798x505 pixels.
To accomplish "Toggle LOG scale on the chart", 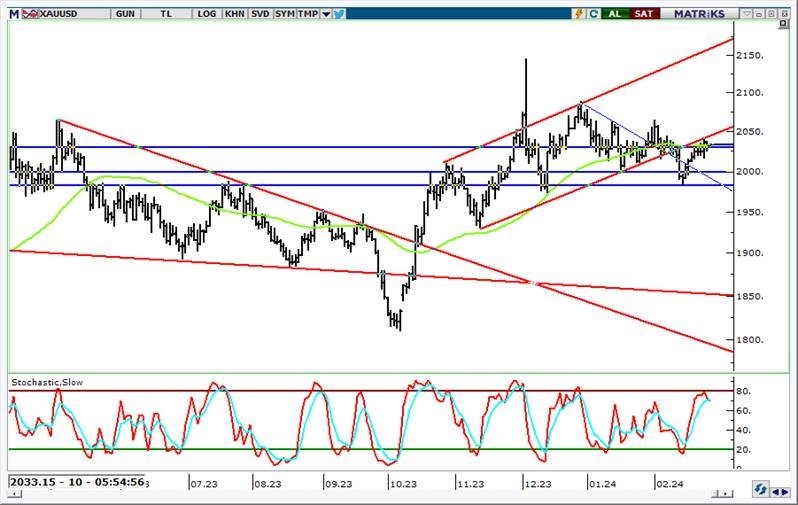I will tap(207, 13).
